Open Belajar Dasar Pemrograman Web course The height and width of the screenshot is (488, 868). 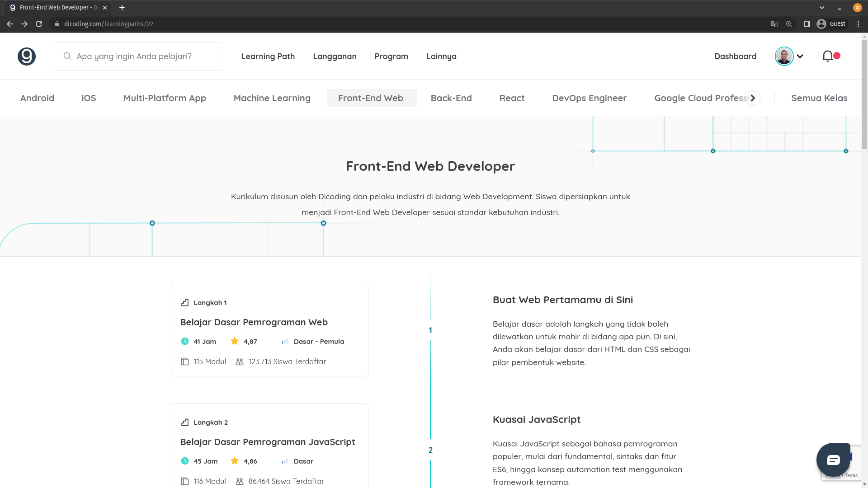[254, 322]
